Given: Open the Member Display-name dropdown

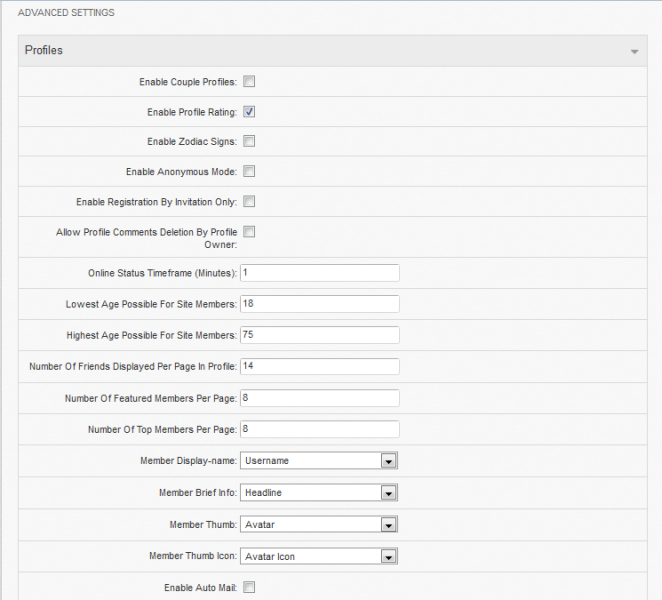Looking at the screenshot, I should pyautogui.click(x=319, y=461).
